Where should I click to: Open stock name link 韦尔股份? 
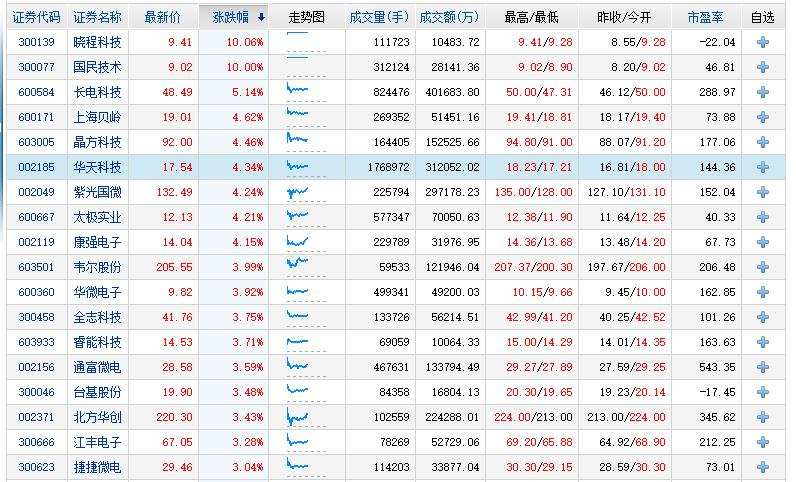pyautogui.click(x=97, y=267)
